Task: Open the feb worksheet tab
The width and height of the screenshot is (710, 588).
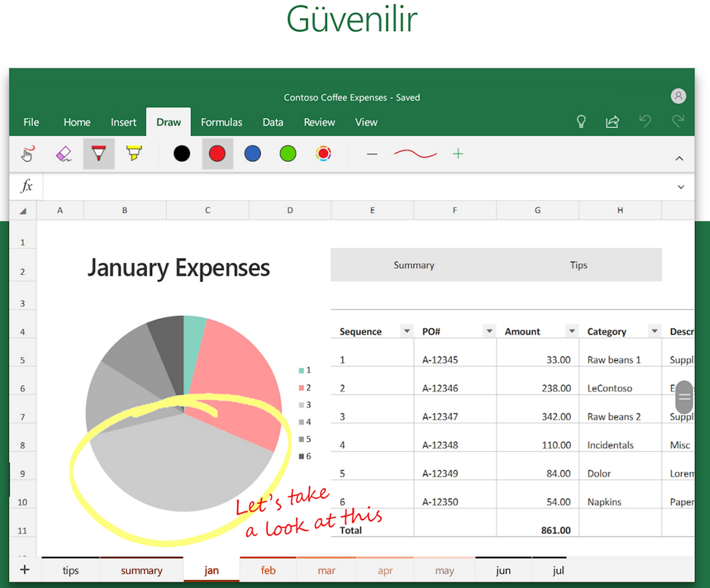Action: tap(267, 570)
